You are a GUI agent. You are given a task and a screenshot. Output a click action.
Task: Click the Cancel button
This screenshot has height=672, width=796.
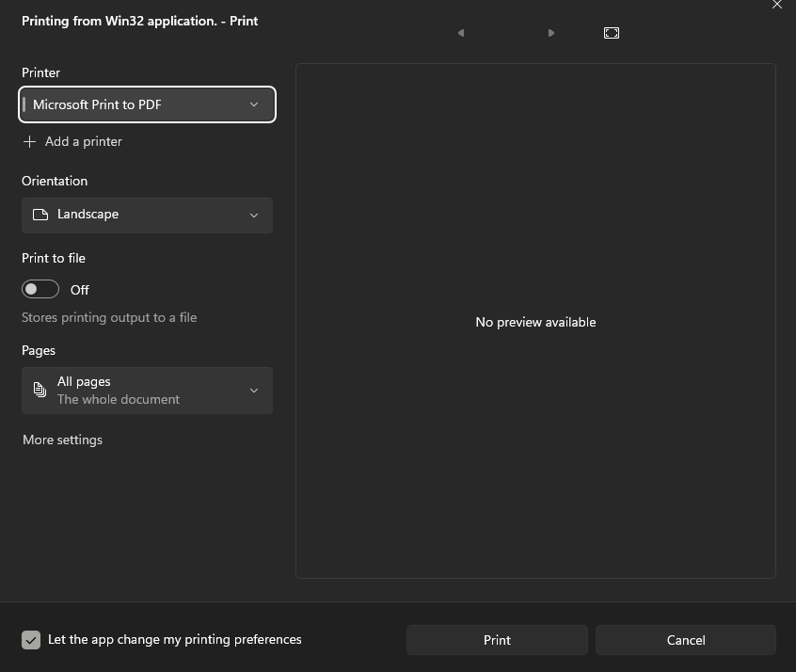(686, 639)
